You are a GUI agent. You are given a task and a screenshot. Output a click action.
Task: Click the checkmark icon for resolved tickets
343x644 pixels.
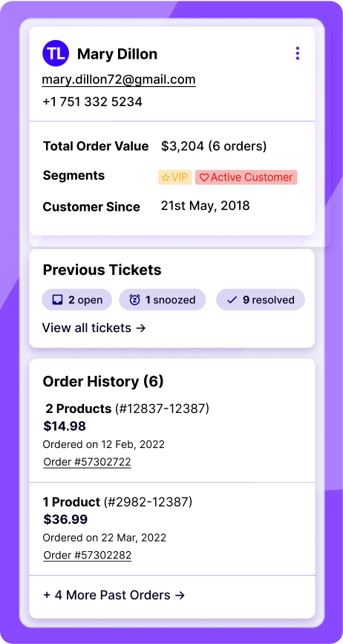(232, 300)
